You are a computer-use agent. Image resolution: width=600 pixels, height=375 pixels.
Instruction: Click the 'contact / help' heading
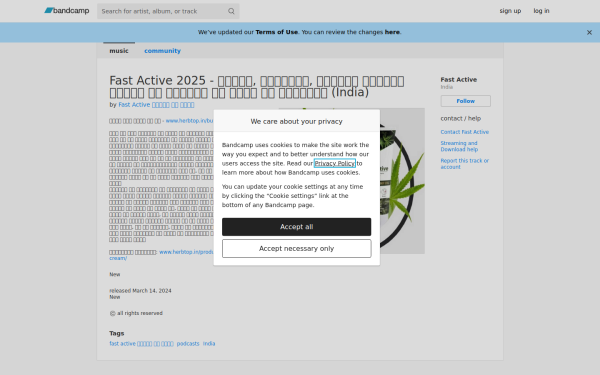pos(461,119)
